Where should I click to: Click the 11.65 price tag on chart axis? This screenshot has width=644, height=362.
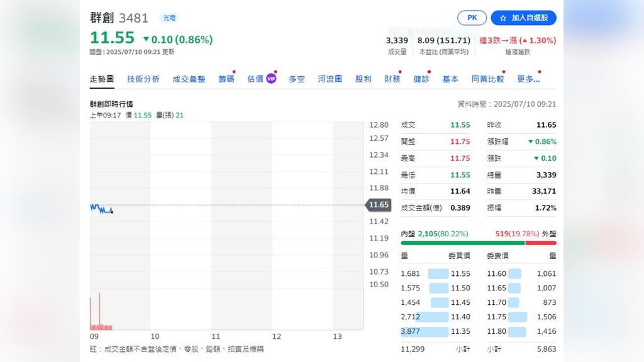[378, 205]
